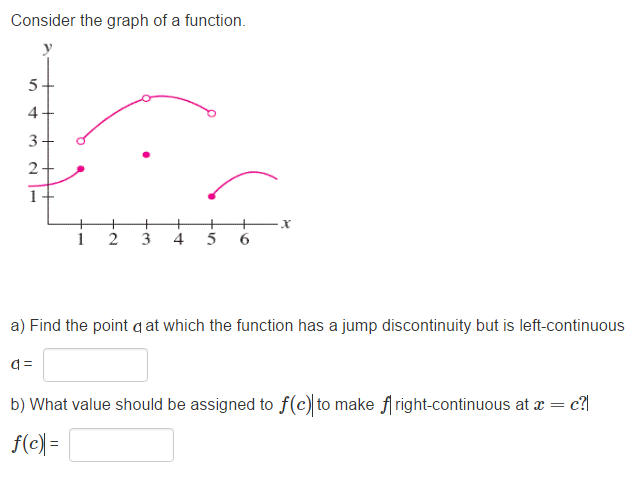
Task: Select the filled dot at x=1
Action: [x=81, y=169]
